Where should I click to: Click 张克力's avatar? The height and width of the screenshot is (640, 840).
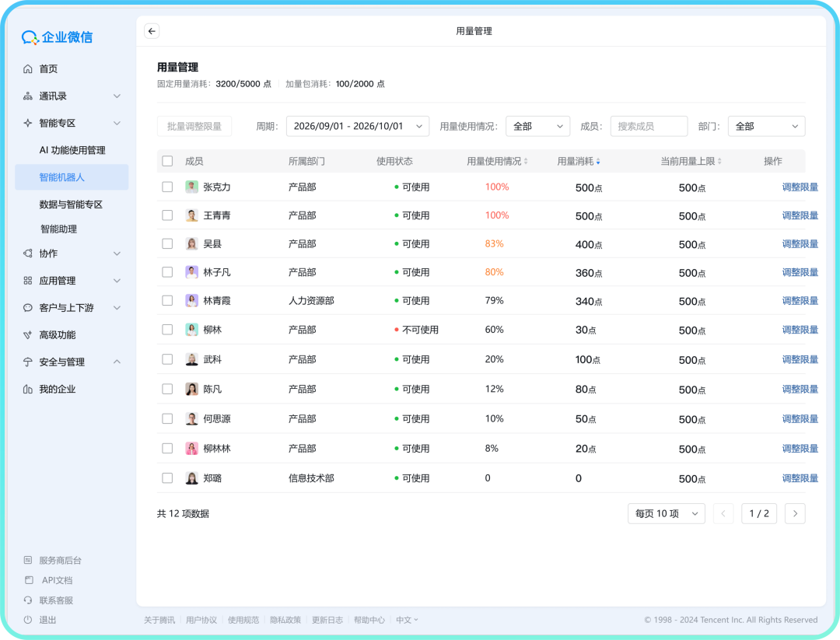(x=192, y=187)
